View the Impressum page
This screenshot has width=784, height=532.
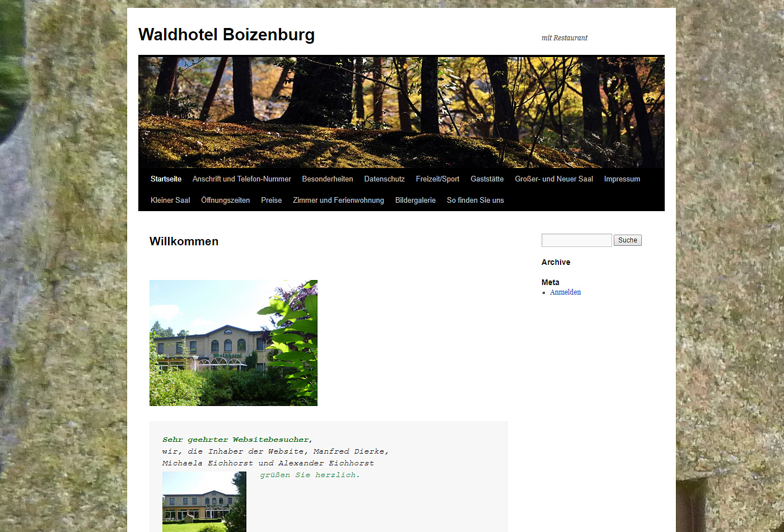point(622,179)
